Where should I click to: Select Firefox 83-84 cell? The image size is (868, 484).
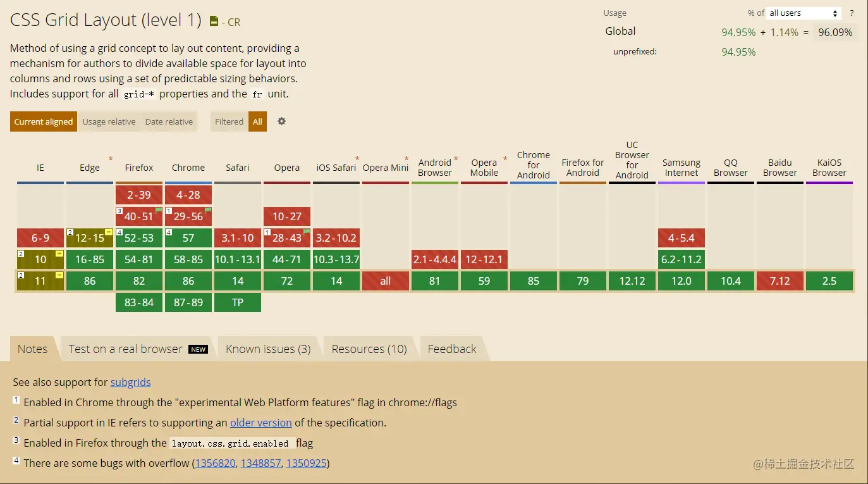point(139,302)
